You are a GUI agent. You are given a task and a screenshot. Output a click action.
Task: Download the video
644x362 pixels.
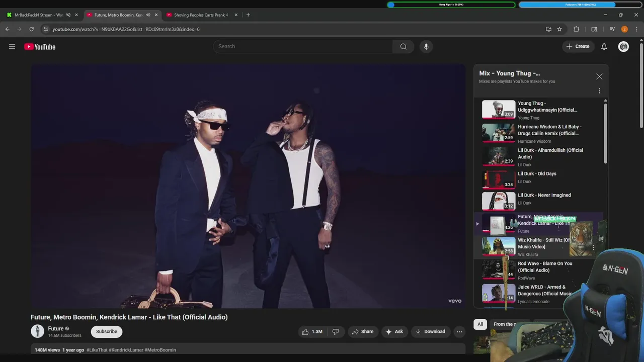coord(430,331)
